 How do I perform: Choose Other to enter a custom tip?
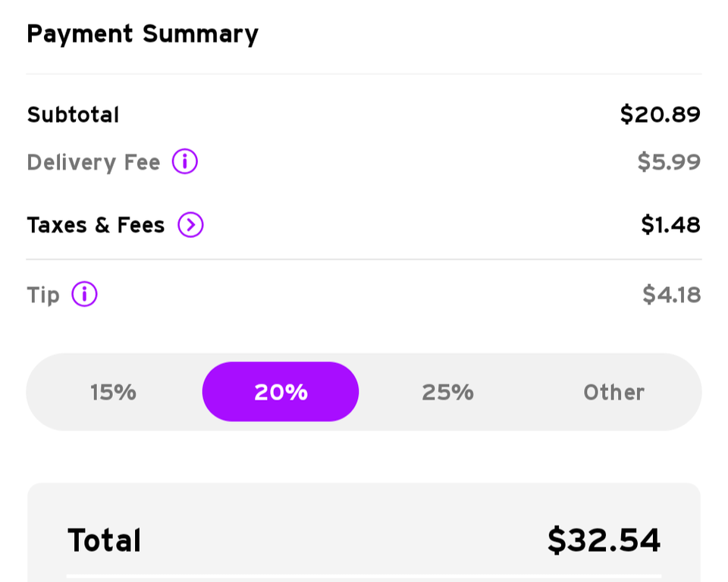[x=613, y=392]
